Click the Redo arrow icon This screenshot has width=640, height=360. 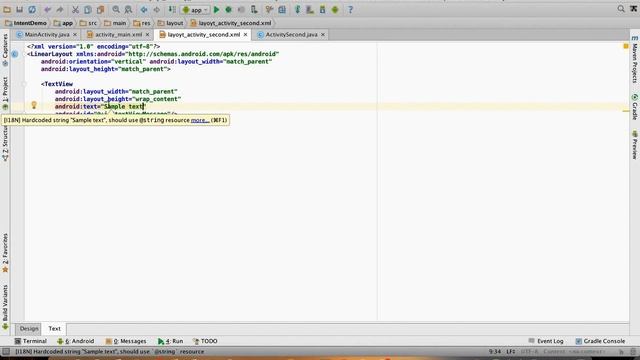point(60,9)
